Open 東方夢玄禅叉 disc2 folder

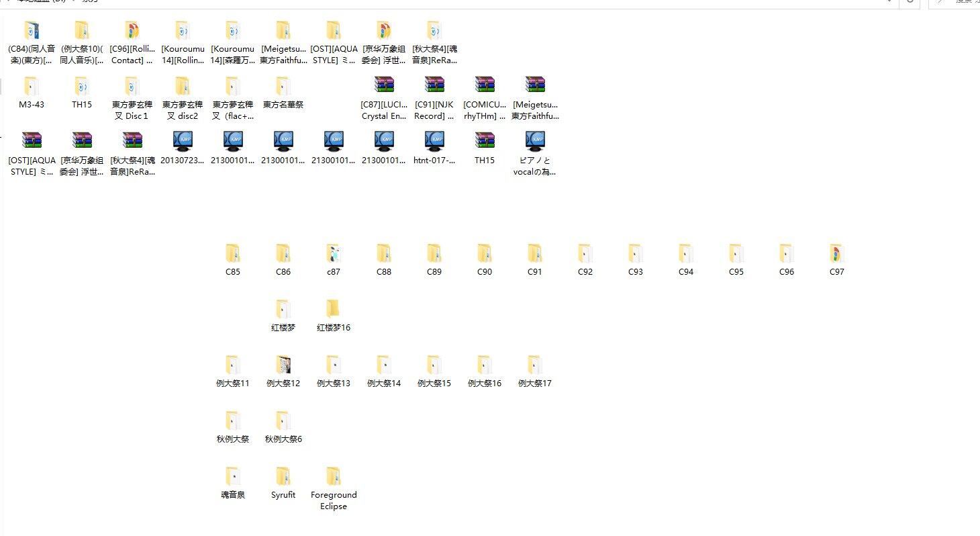coord(183,99)
